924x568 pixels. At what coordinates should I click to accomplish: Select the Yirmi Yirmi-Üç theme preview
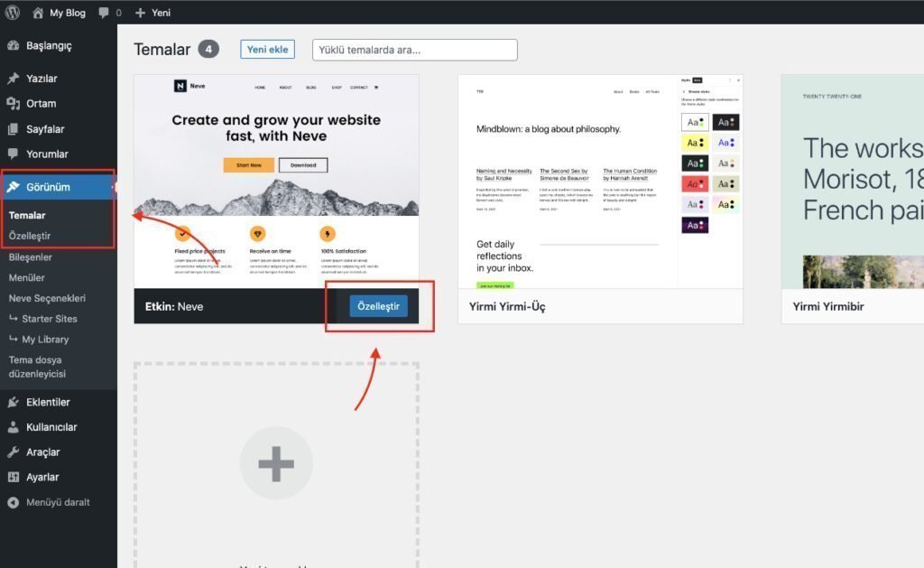pyautogui.click(x=600, y=182)
